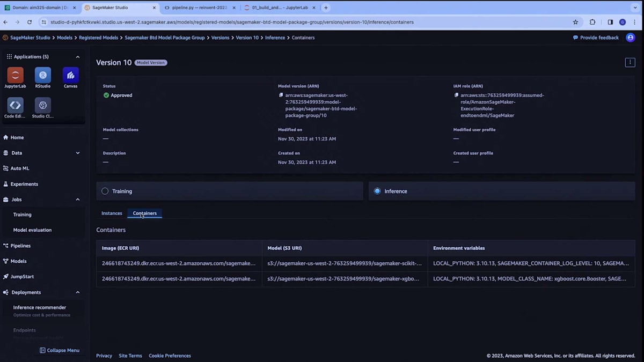Click the sagemaker-xgbo S3 URI cell
This screenshot has height=362, width=644.
coord(345,279)
